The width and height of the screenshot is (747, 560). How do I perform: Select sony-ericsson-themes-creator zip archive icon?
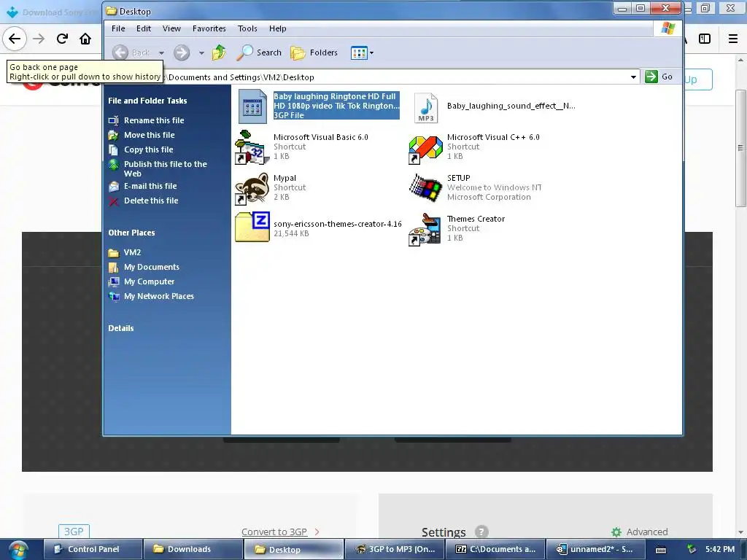point(252,227)
